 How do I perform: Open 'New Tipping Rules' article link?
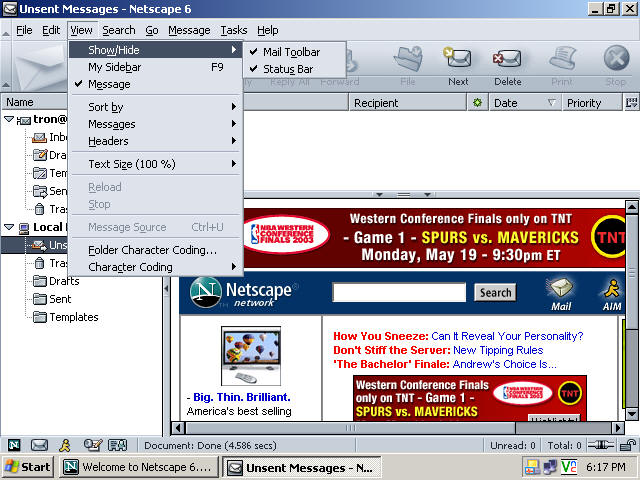pyautogui.click(x=498, y=350)
